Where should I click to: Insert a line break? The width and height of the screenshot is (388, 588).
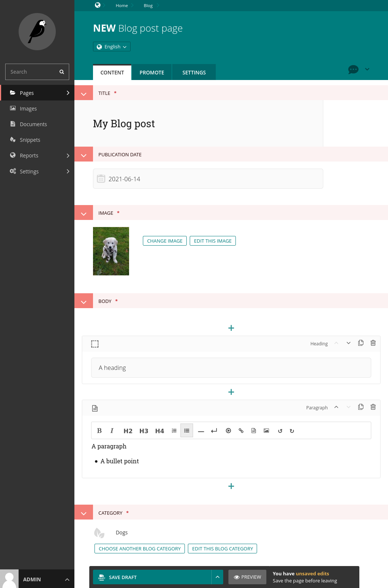tap(214, 431)
